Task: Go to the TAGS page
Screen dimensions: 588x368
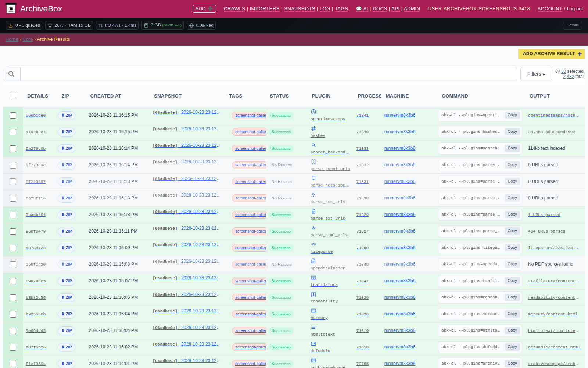Action: point(341,9)
